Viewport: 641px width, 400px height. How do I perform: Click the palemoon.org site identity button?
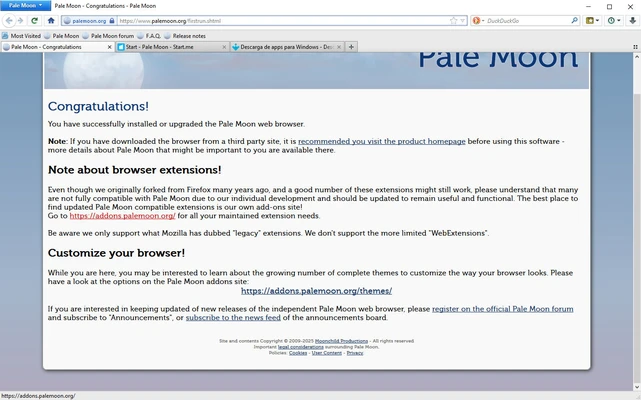[x=89, y=20]
